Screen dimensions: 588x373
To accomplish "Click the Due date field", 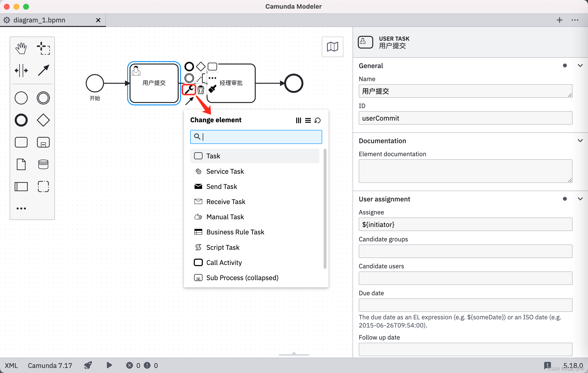I will point(465,305).
